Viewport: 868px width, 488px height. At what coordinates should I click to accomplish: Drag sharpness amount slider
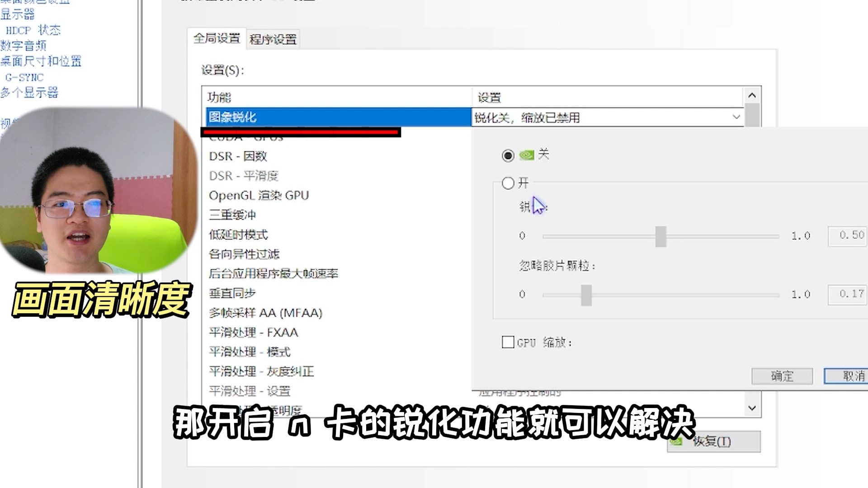660,235
